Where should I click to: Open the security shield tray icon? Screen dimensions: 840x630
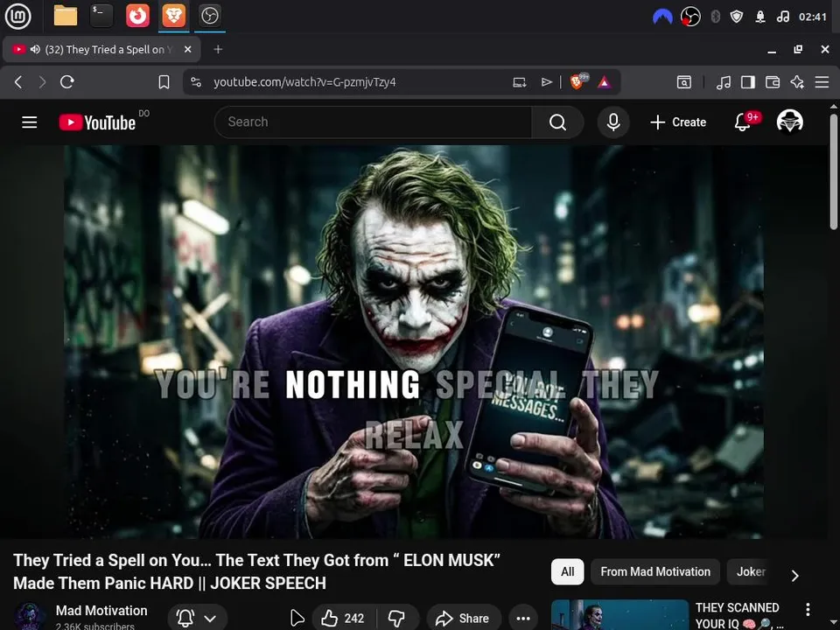[x=737, y=17]
